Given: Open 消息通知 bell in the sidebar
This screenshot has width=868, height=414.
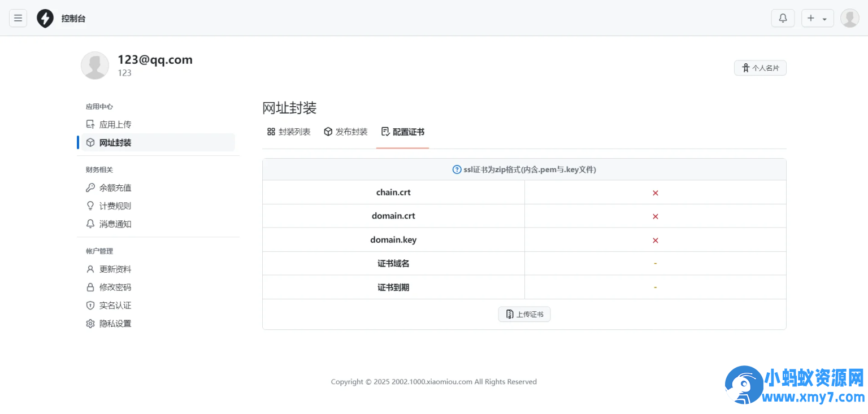Looking at the screenshot, I should pyautogui.click(x=90, y=224).
